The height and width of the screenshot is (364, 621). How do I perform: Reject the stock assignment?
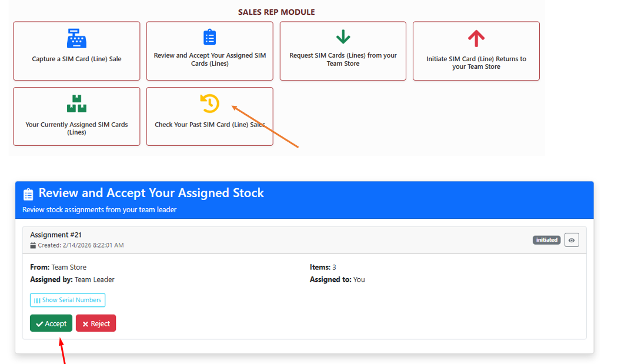pos(96,323)
